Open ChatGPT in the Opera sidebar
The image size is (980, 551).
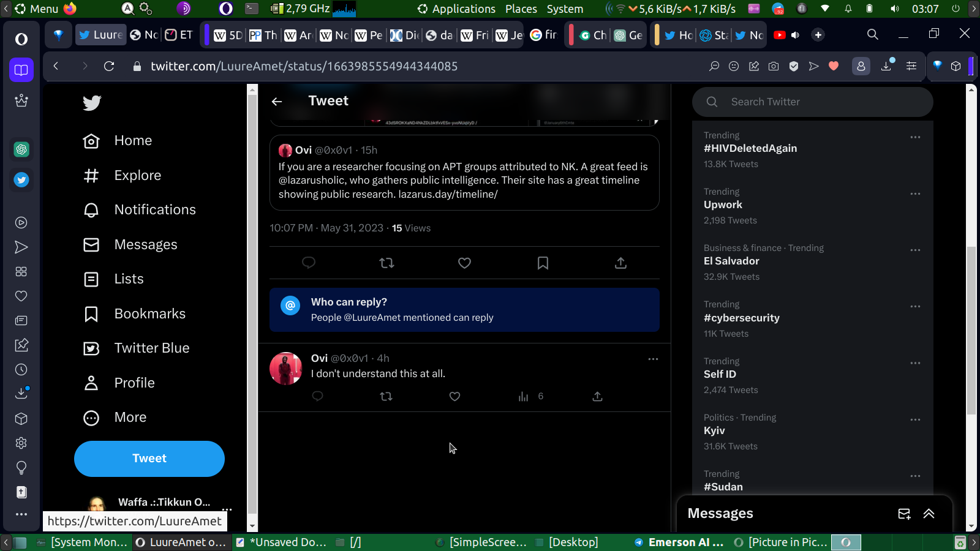click(x=21, y=149)
